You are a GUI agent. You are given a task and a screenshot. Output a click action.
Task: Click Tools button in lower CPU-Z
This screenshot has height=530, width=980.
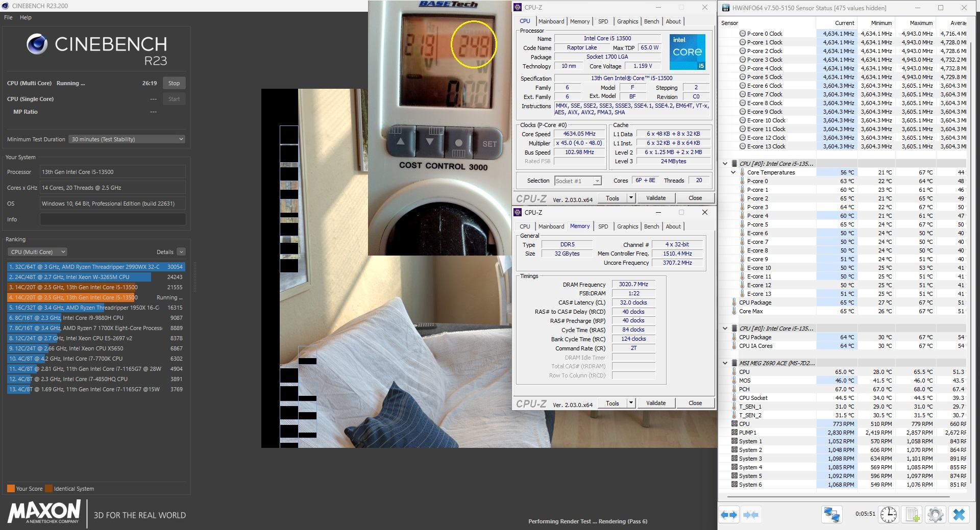tap(612, 403)
